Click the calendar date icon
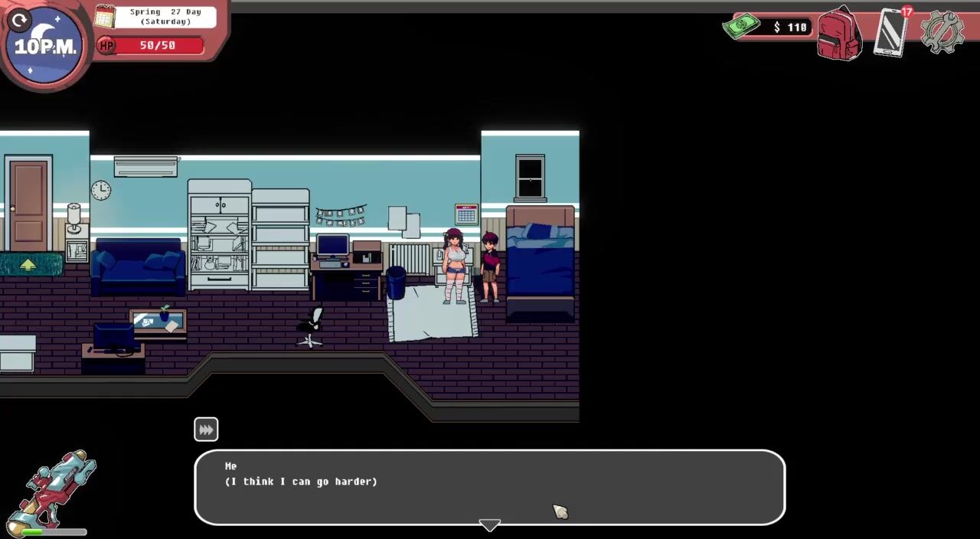This screenshot has width=980, height=539. [105, 17]
